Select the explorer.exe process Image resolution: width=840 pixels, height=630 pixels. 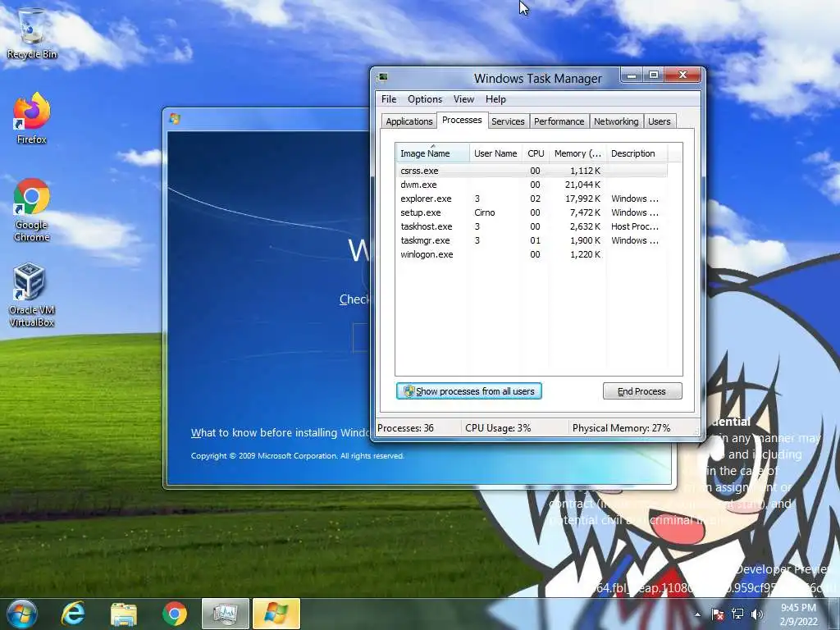tap(532, 199)
